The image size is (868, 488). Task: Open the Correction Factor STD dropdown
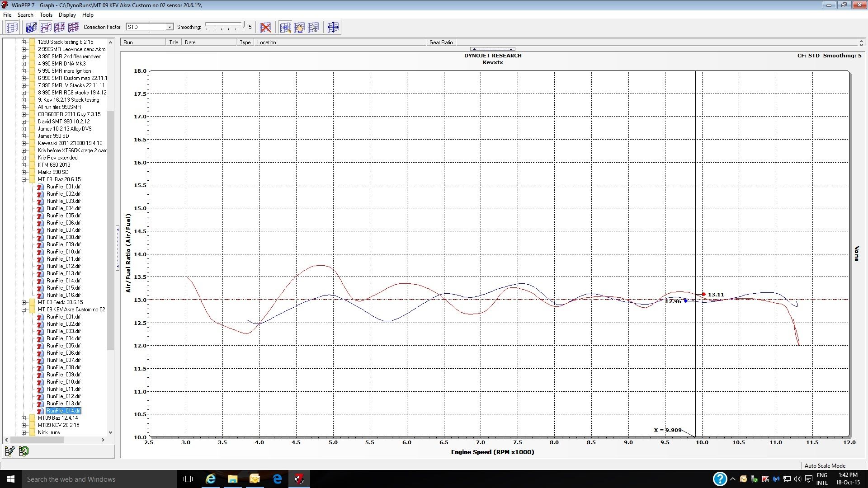[x=170, y=27]
